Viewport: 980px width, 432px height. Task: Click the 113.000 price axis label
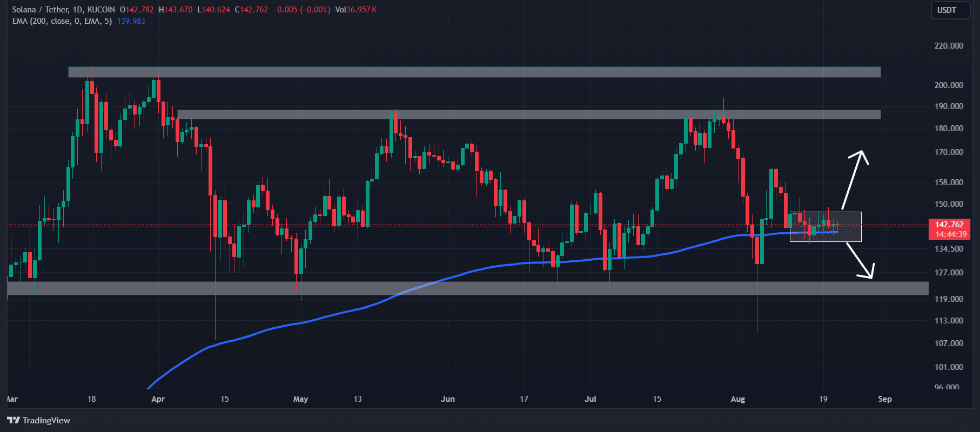tap(949, 320)
